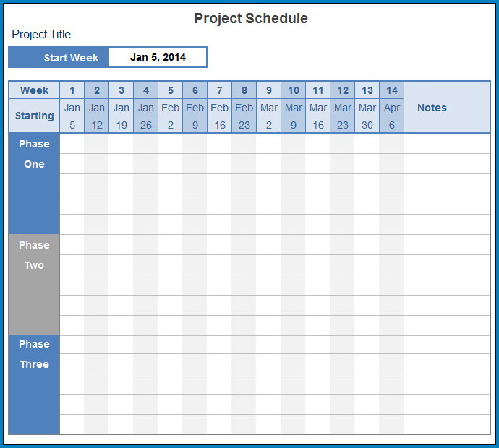Select the Start Week date field
The width and height of the screenshot is (499, 448).
point(158,57)
